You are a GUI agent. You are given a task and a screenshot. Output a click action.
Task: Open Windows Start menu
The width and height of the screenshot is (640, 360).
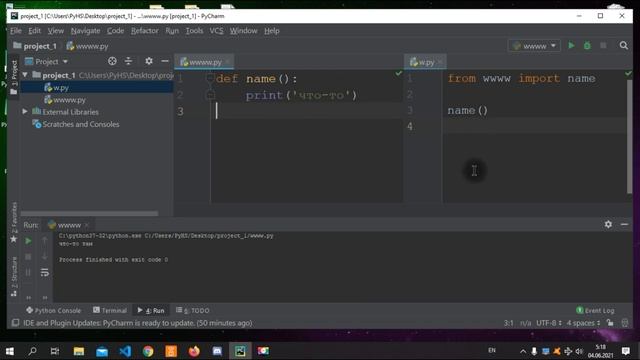point(9,351)
